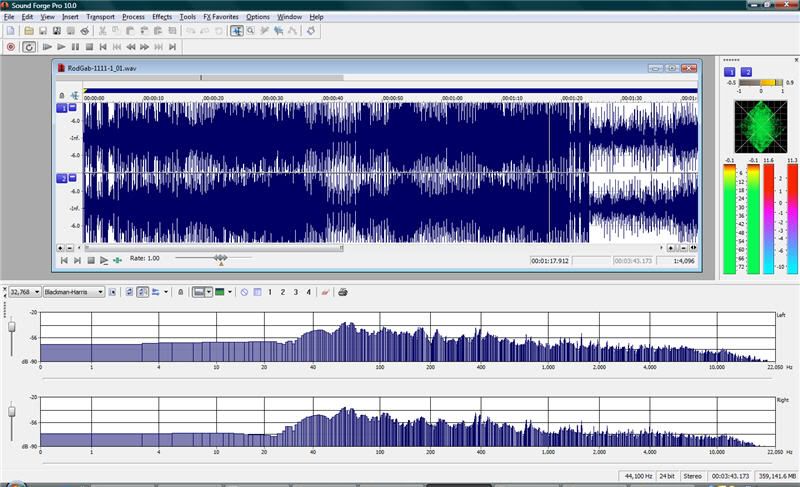Open the FX Favorites menu
800x487 pixels.
click(220, 17)
